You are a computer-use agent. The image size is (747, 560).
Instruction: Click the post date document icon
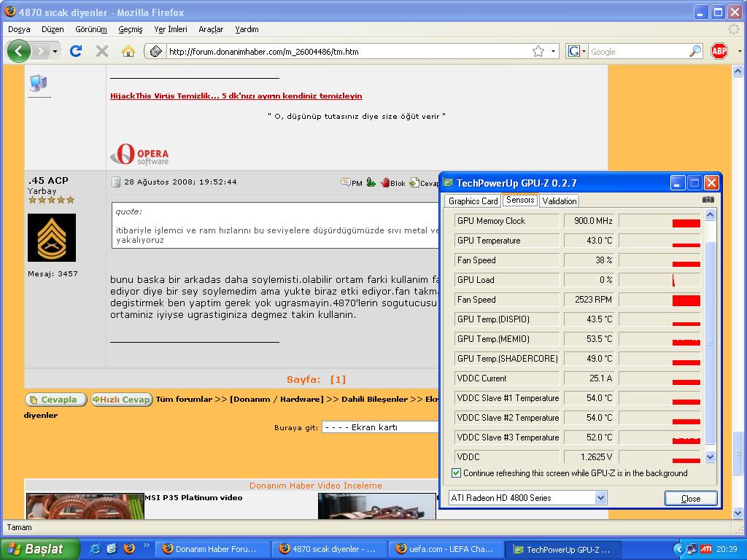tap(116, 182)
